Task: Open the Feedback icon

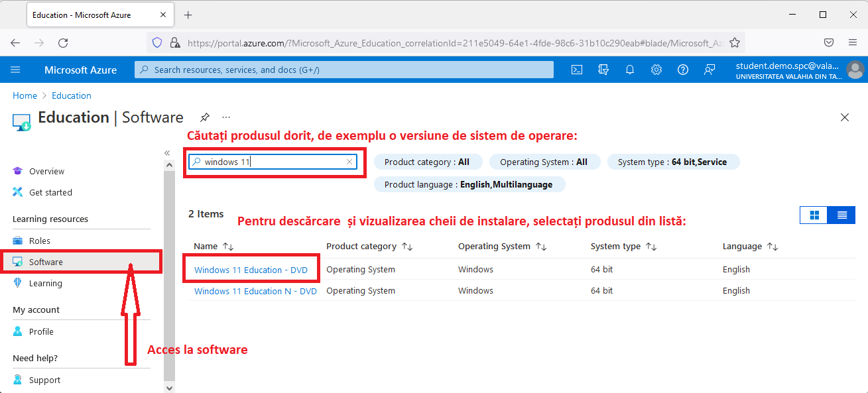Action: click(x=710, y=70)
